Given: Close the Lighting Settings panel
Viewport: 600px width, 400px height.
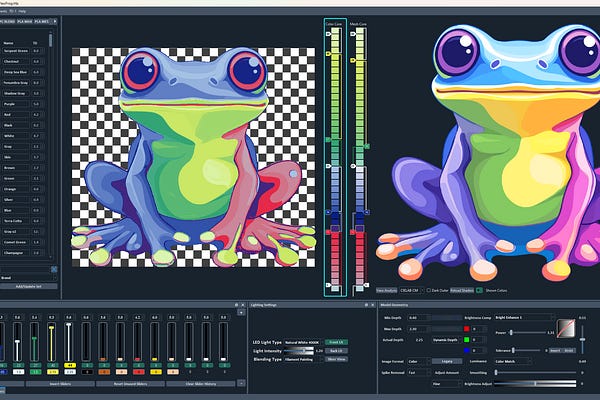Looking at the screenshot, I should click(x=373, y=305).
